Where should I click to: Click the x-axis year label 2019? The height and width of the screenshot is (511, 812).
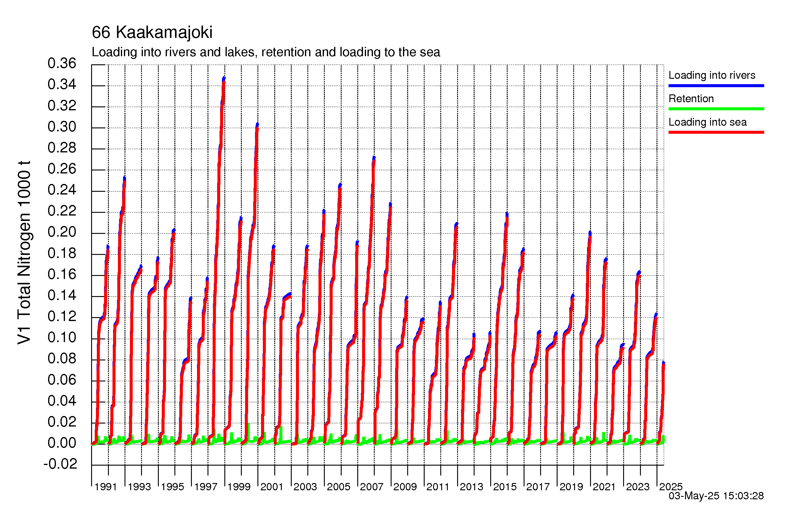click(x=571, y=487)
